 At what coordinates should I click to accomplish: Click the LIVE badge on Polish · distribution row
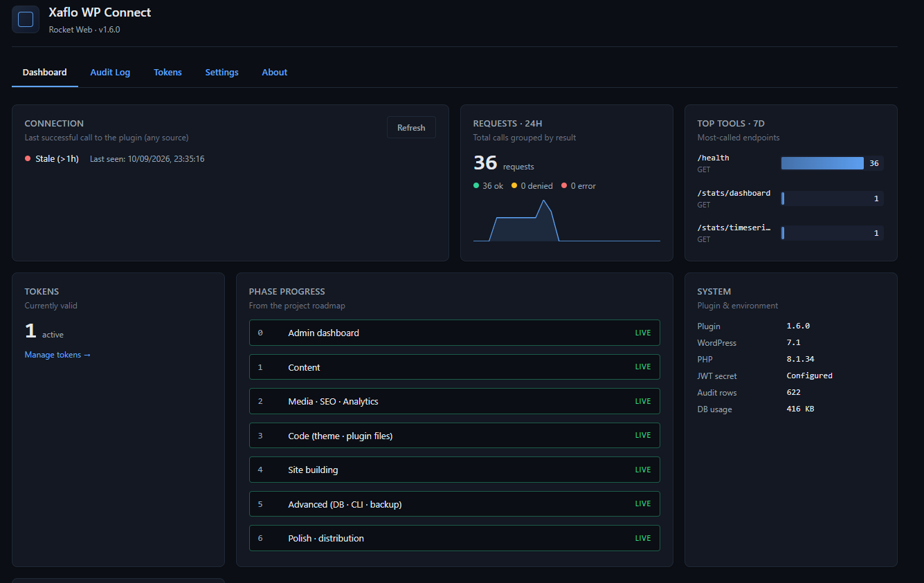click(643, 538)
